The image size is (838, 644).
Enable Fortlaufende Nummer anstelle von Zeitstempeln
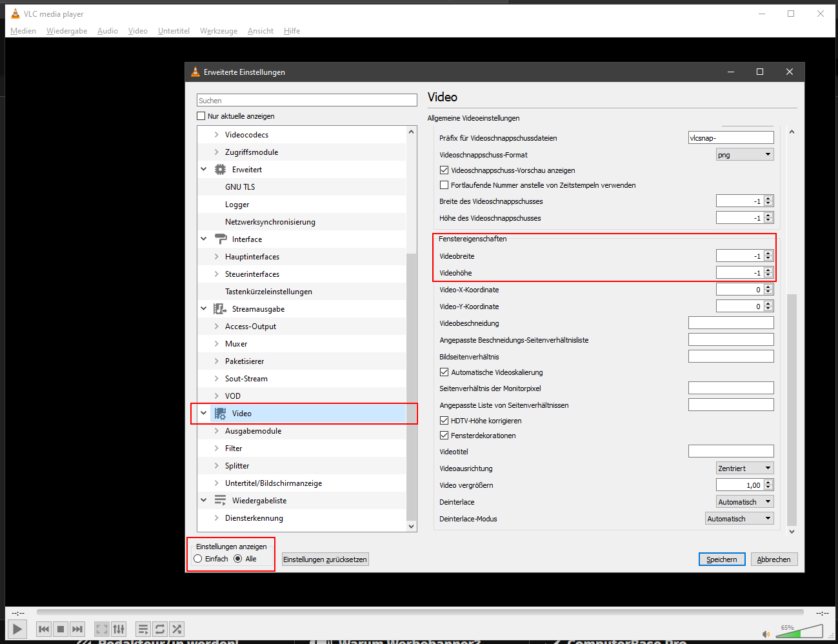(x=444, y=185)
